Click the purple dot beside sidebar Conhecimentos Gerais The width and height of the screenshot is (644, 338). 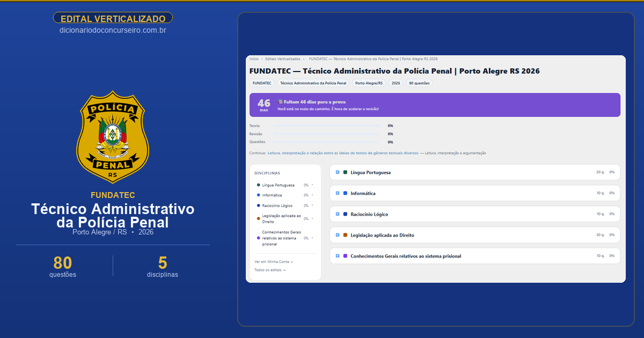[x=258, y=238]
